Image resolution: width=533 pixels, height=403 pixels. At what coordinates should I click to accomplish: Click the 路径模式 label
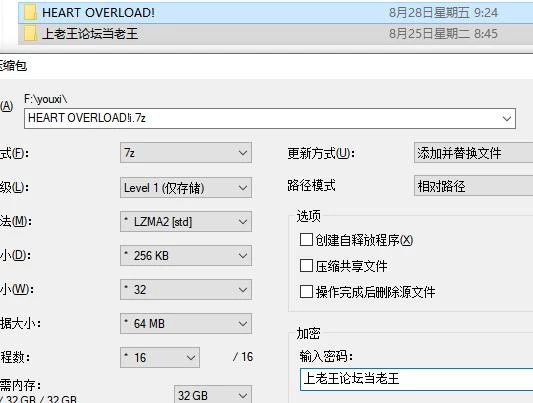point(311,186)
